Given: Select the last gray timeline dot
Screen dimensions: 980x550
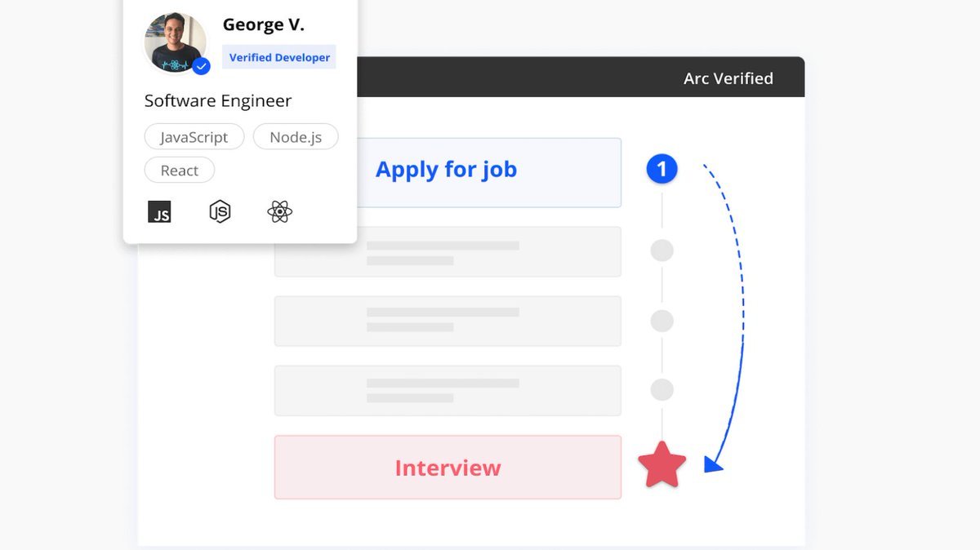Looking at the screenshot, I should [x=661, y=390].
